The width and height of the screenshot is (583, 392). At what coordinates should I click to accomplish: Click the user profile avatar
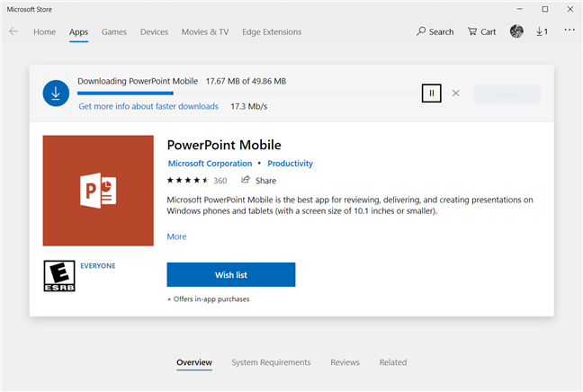pos(516,31)
